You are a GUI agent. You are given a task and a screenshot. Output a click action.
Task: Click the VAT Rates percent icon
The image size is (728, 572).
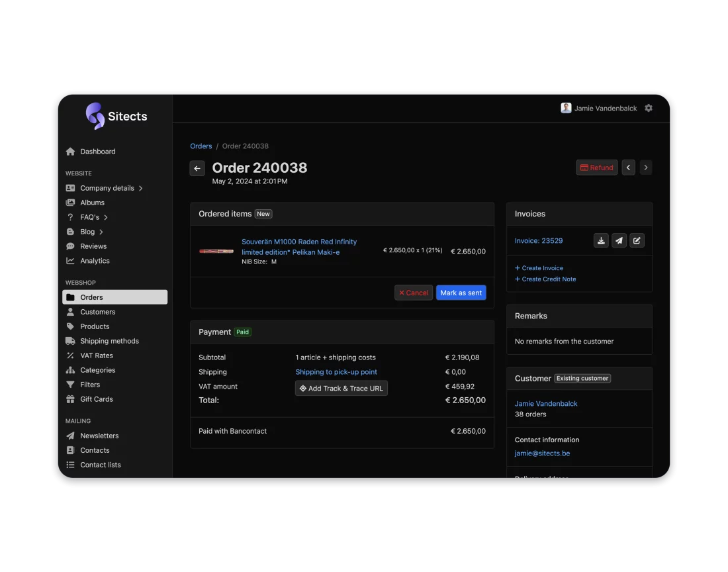70,356
